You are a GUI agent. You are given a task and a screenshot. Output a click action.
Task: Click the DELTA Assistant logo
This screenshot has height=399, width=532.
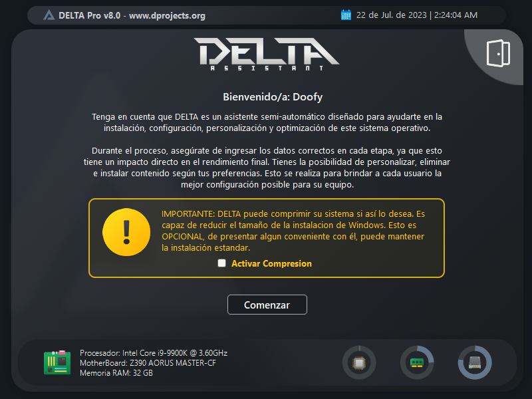[x=267, y=54]
